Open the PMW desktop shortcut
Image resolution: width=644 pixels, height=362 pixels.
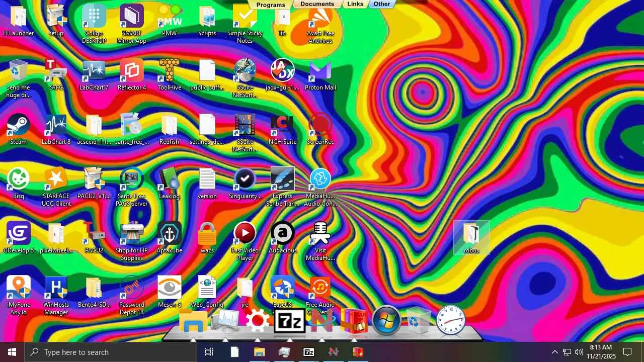pyautogui.click(x=170, y=21)
